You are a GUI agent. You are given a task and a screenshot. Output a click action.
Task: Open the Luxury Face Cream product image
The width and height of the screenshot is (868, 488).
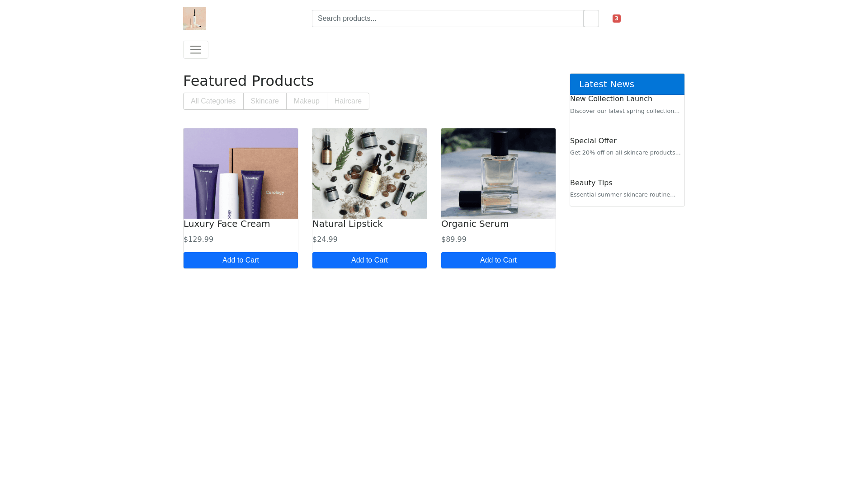[x=241, y=174]
